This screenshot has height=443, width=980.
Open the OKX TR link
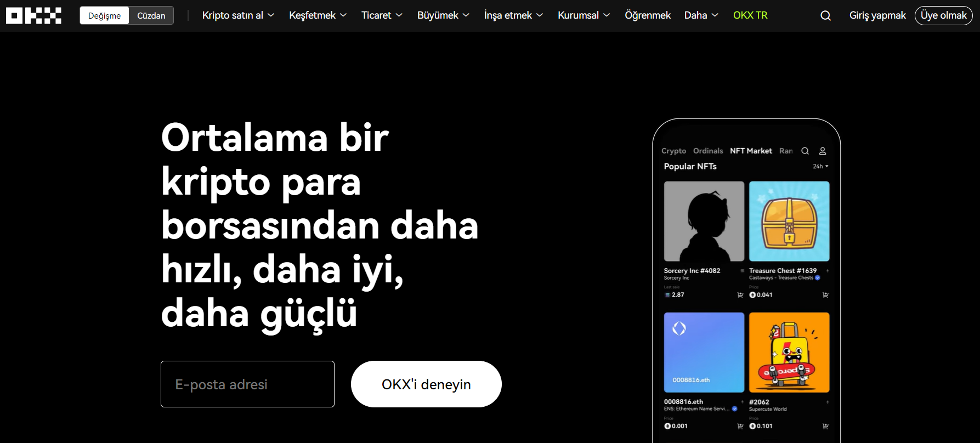[x=750, y=15]
